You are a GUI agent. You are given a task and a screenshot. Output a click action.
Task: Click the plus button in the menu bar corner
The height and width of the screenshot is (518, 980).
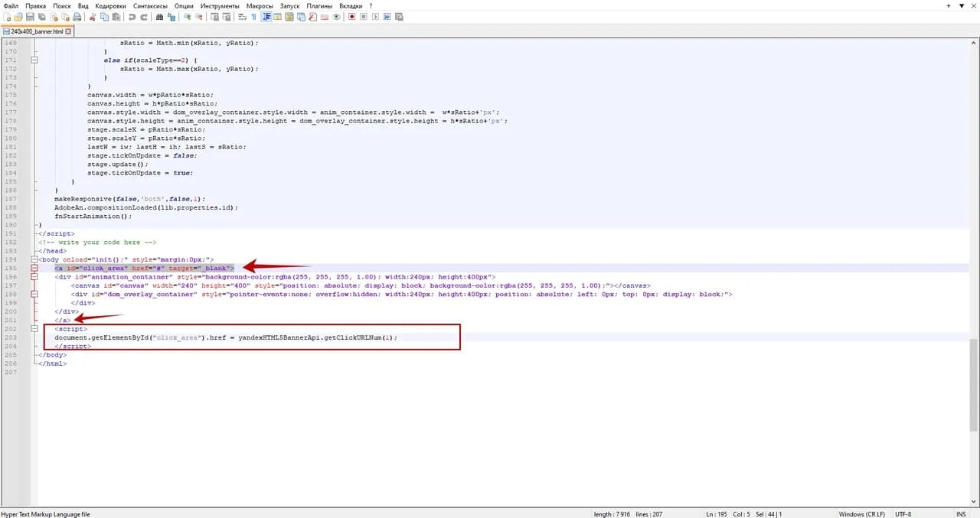(950, 5)
